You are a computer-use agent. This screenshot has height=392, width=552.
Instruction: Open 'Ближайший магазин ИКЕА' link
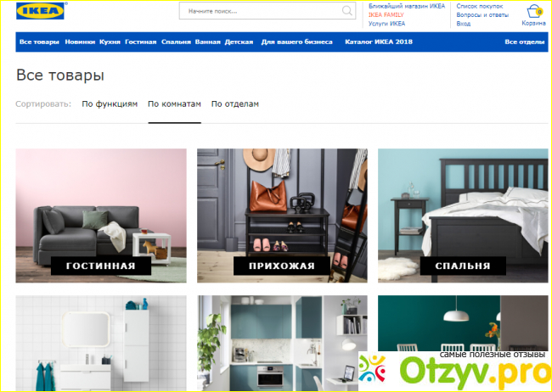tap(406, 6)
